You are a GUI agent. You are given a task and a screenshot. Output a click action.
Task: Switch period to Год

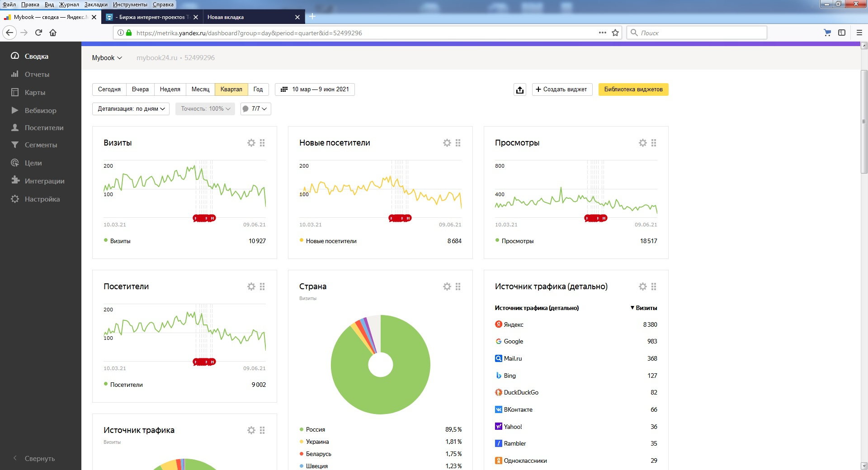pyautogui.click(x=258, y=89)
